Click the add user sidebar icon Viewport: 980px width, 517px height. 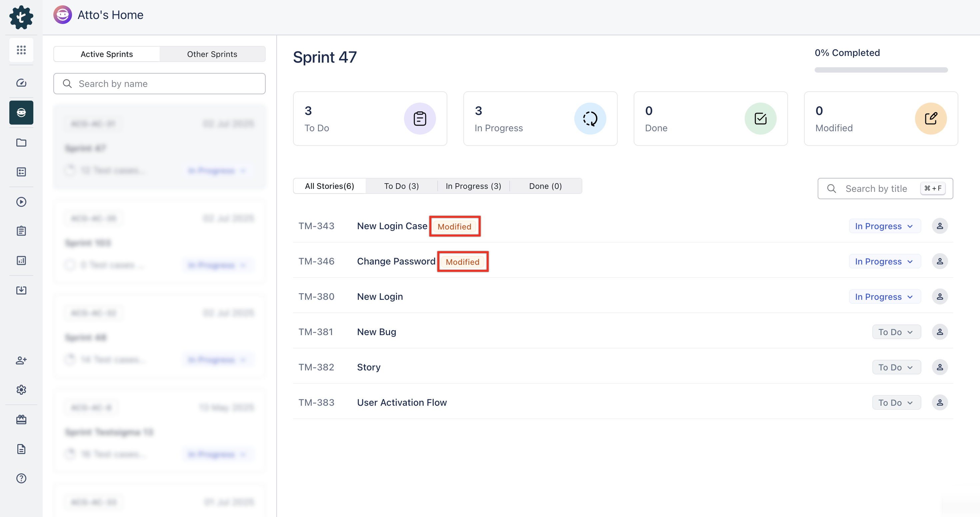[21, 360]
